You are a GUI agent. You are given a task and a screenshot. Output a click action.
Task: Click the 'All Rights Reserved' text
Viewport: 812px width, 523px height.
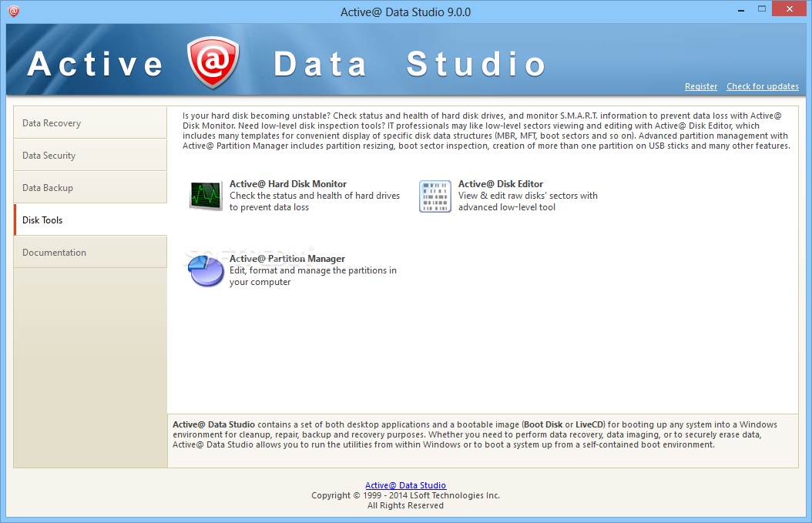(x=405, y=505)
